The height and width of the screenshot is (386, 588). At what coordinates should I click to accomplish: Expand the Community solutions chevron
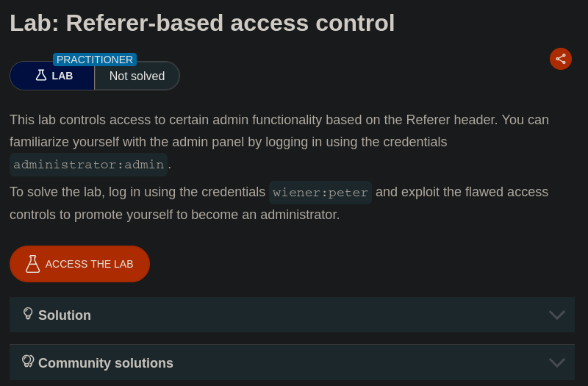556,362
